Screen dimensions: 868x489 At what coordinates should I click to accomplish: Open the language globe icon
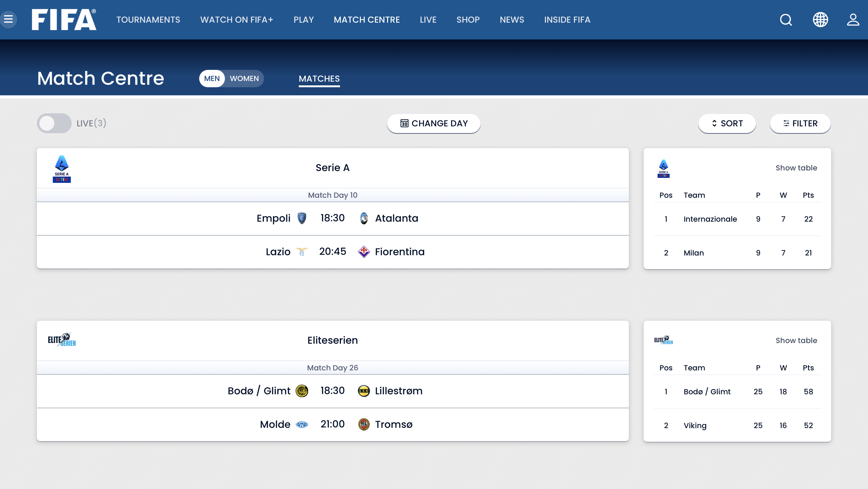pyautogui.click(x=820, y=20)
